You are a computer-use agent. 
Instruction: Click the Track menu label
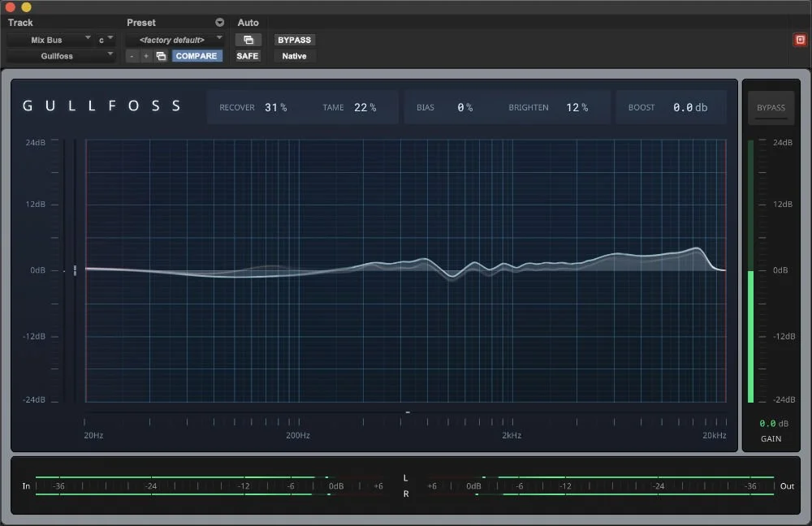[x=19, y=22]
